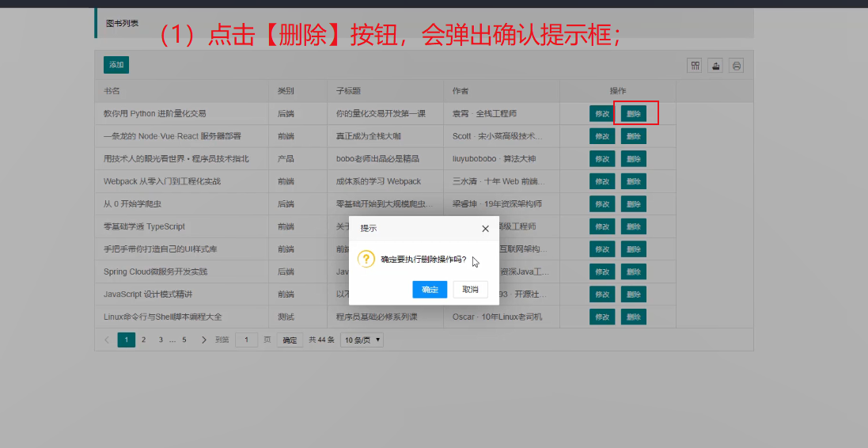
Task: Click subtitle 真正成为全栈大咖
Action: click(369, 136)
